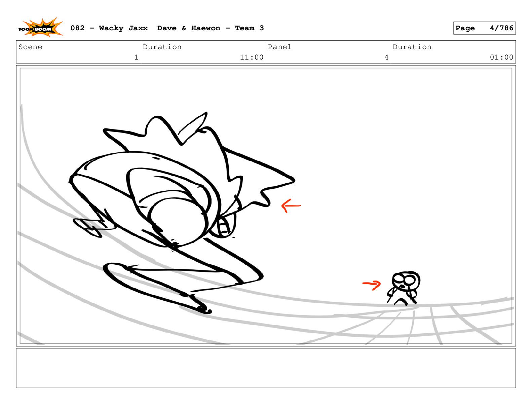Click the panel duration 01:00 value
This screenshot has width=532, height=412.
coord(501,58)
